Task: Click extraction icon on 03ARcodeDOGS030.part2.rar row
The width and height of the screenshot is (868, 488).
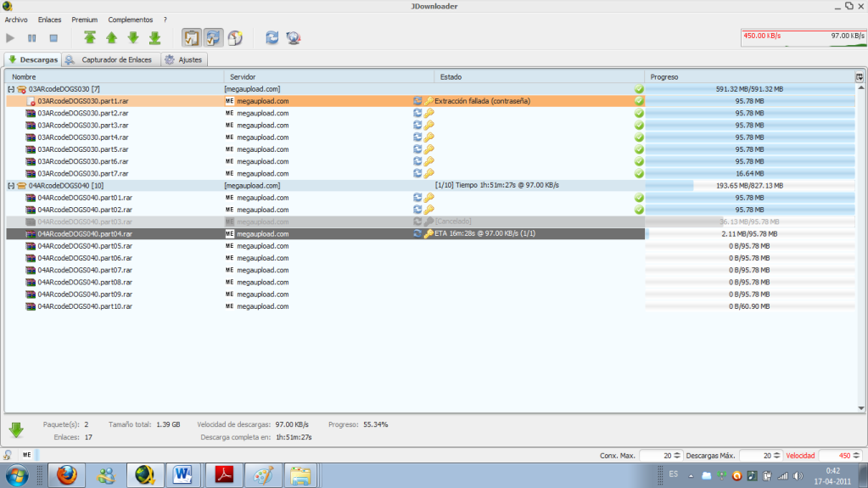Action: (417, 113)
